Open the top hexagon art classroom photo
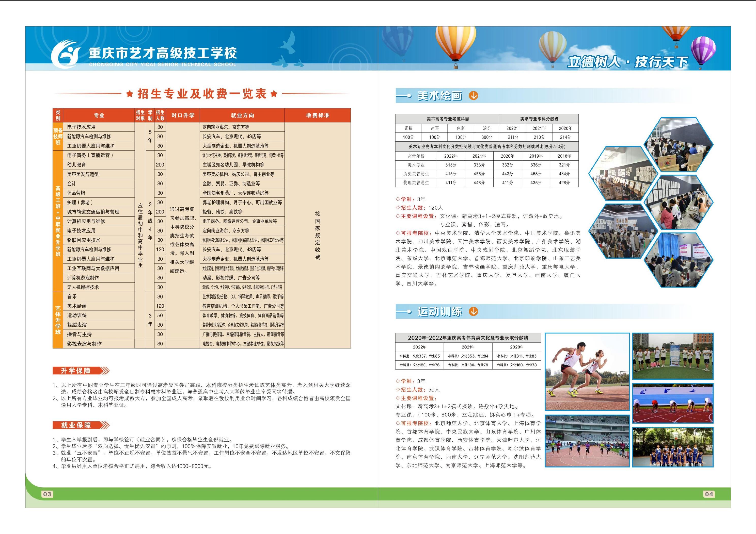 (679, 144)
